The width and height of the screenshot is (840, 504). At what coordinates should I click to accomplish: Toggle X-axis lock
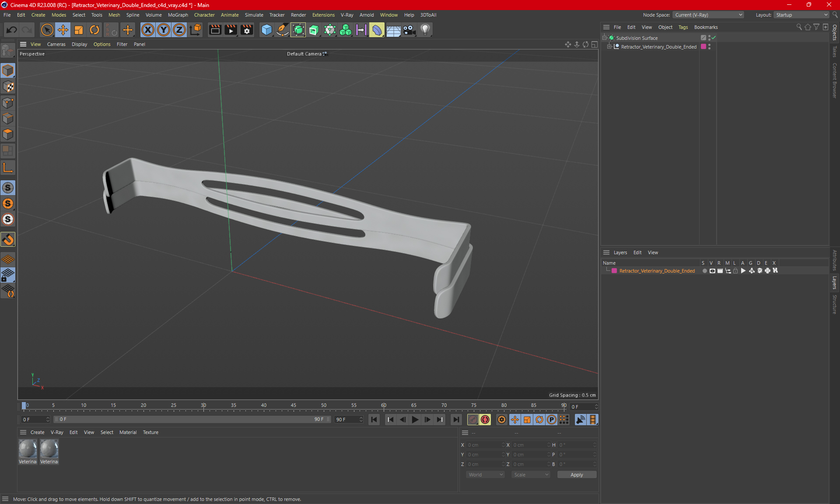click(148, 30)
